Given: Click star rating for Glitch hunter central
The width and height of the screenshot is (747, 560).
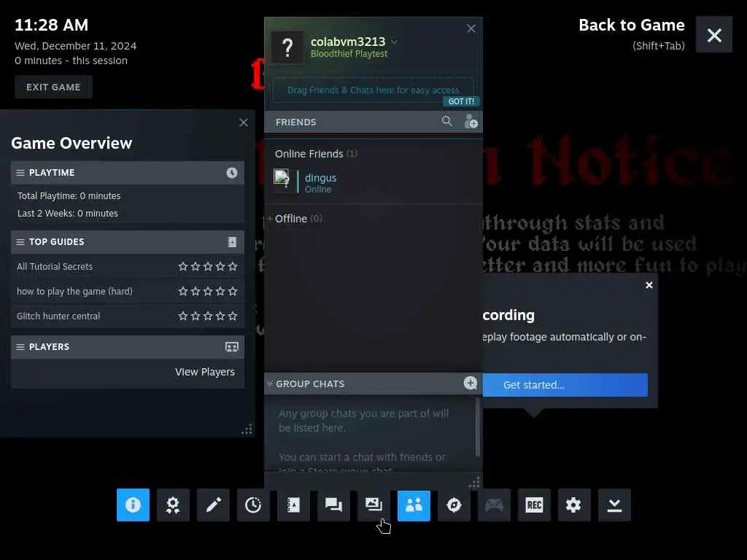Looking at the screenshot, I should pos(208,316).
